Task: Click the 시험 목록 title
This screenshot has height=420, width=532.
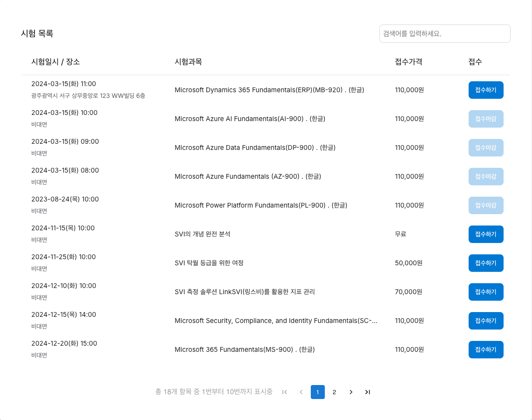Action: pyautogui.click(x=37, y=33)
